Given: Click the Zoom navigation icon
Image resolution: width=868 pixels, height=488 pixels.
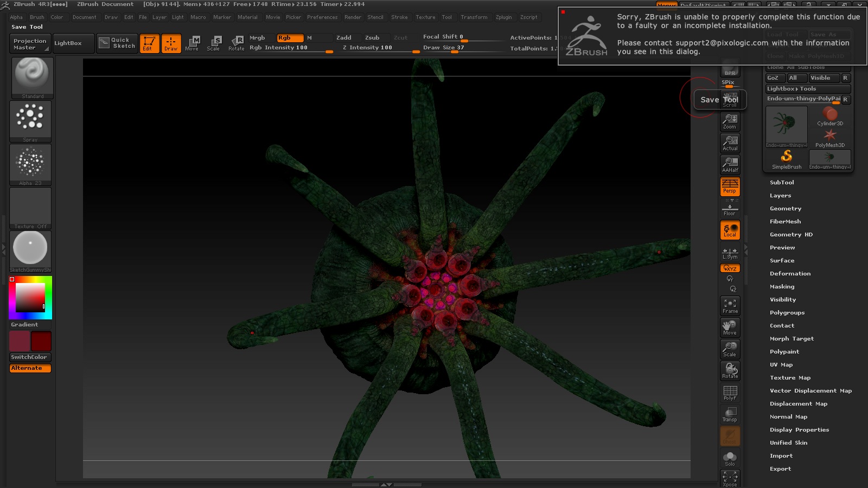Looking at the screenshot, I should point(730,121).
